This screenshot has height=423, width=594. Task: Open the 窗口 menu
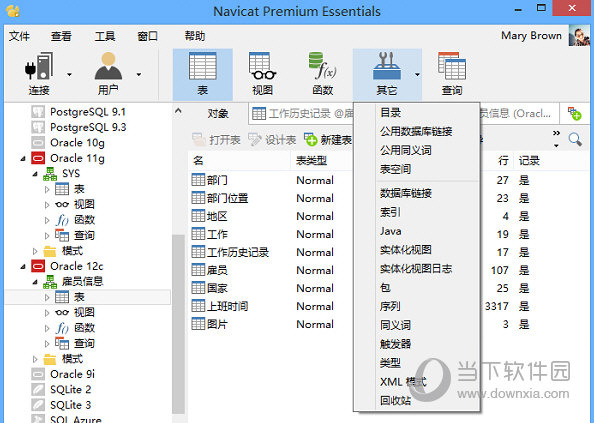[147, 36]
